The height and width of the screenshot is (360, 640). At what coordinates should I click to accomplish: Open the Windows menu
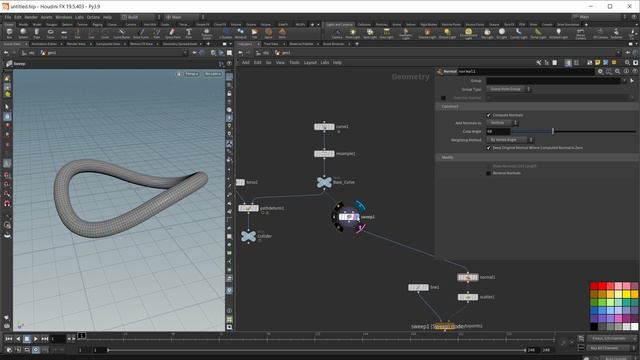pos(64,17)
